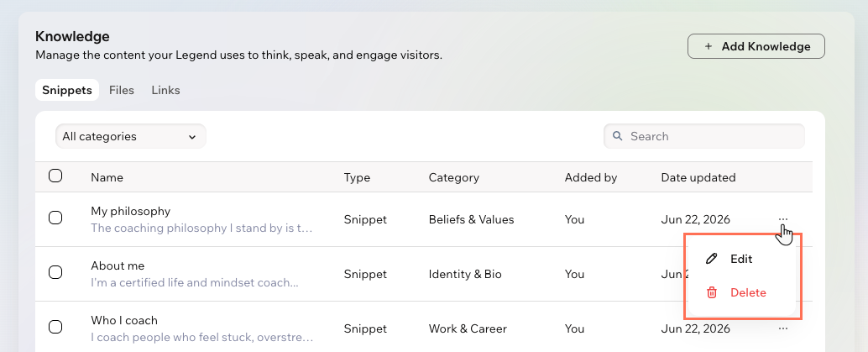Switch to the Links tab
The image size is (868, 352).
165,90
